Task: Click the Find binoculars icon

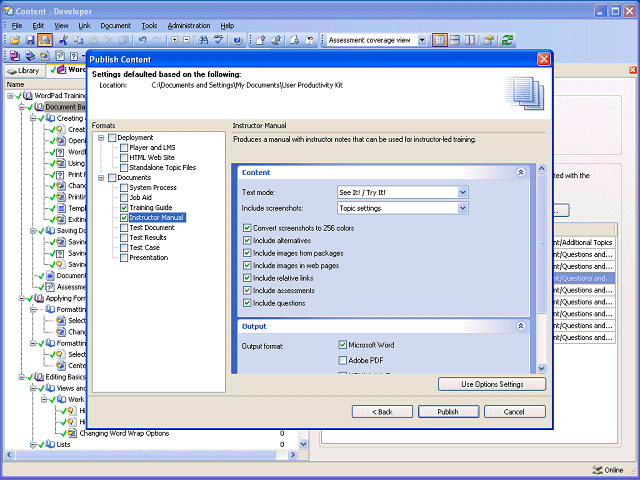Action: (x=203, y=40)
